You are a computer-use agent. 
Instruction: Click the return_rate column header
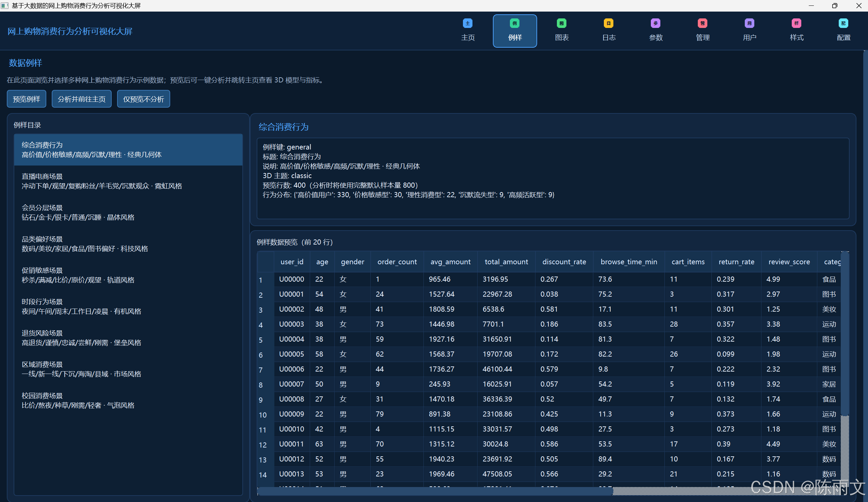pos(736,262)
